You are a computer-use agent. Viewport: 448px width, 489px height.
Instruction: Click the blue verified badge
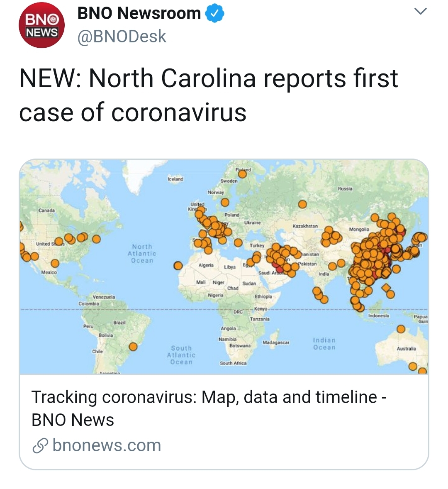(x=214, y=14)
